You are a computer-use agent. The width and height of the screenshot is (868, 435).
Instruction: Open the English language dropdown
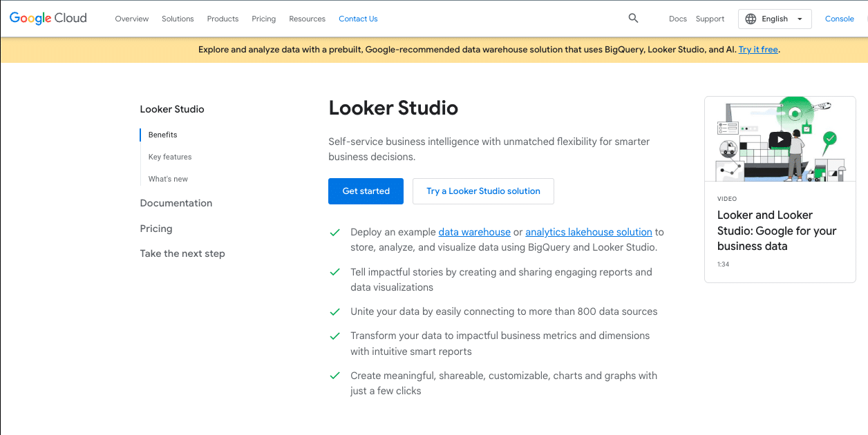coord(775,19)
